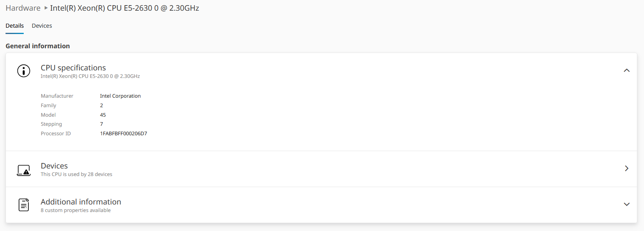Click the "used by 28 devices" subtitle
Image resolution: width=644 pixels, height=231 pixels.
coord(76,174)
